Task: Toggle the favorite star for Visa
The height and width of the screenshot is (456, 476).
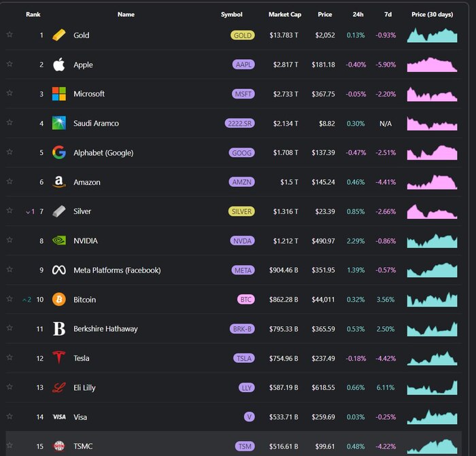Action: pos(10,417)
